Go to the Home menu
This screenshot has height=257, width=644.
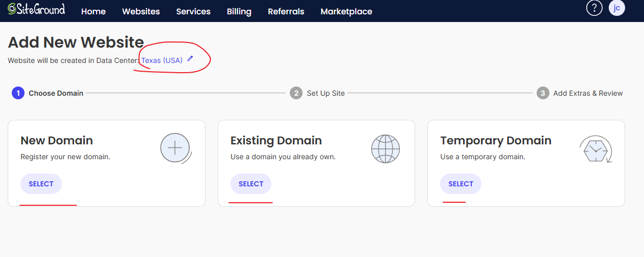pyautogui.click(x=94, y=11)
